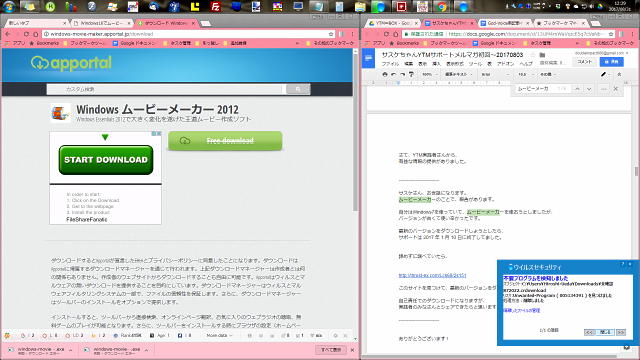Click 'Show all' button in download shelf
The width and height of the screenshot is (640, 360).
pos(331,350)
